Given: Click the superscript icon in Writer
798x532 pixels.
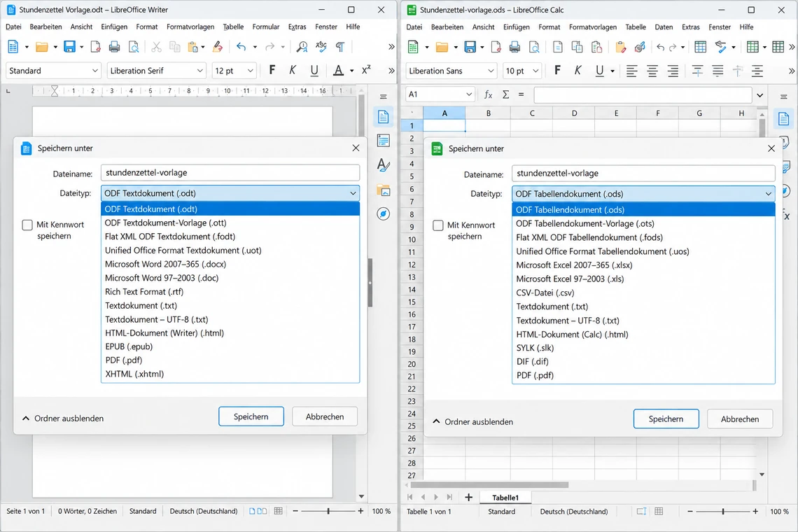Looking at the screenshot, I should tap(366, 70).
